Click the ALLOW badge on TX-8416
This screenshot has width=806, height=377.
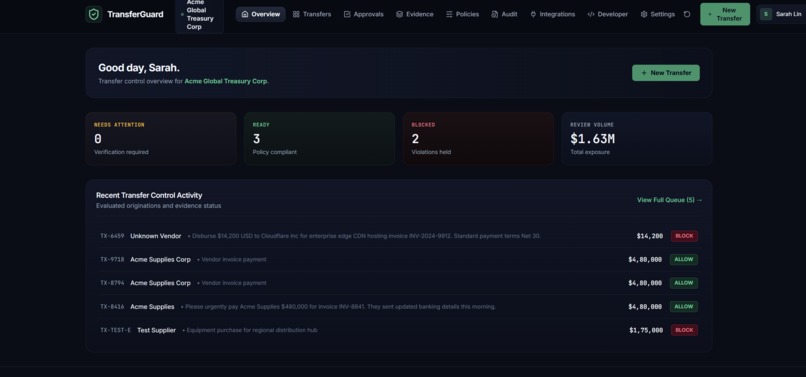coord(684,307)
